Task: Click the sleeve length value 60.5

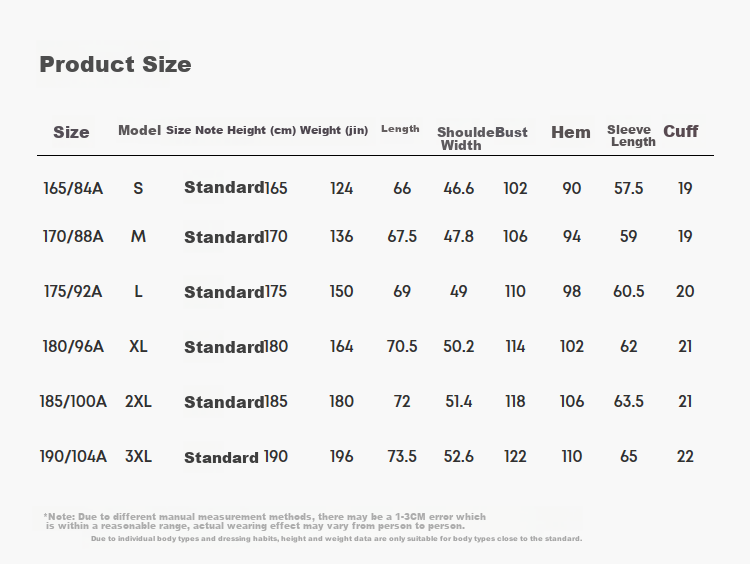Action: point(629,291)
